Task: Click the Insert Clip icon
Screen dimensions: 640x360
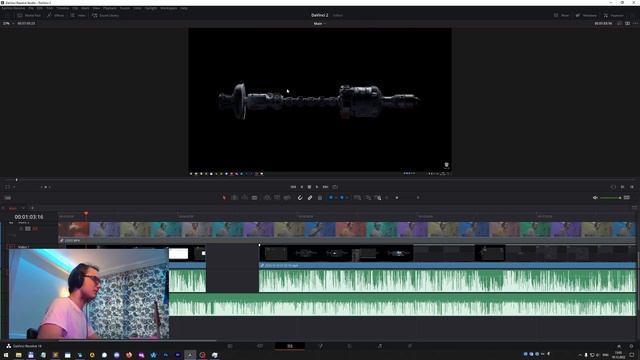Action: 267,198
